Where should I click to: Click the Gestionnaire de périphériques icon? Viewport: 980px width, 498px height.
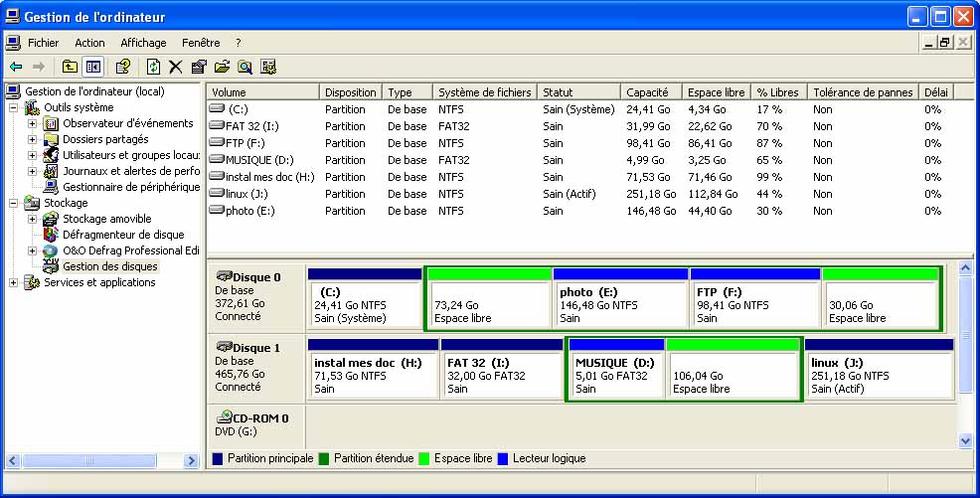point(51,187)
